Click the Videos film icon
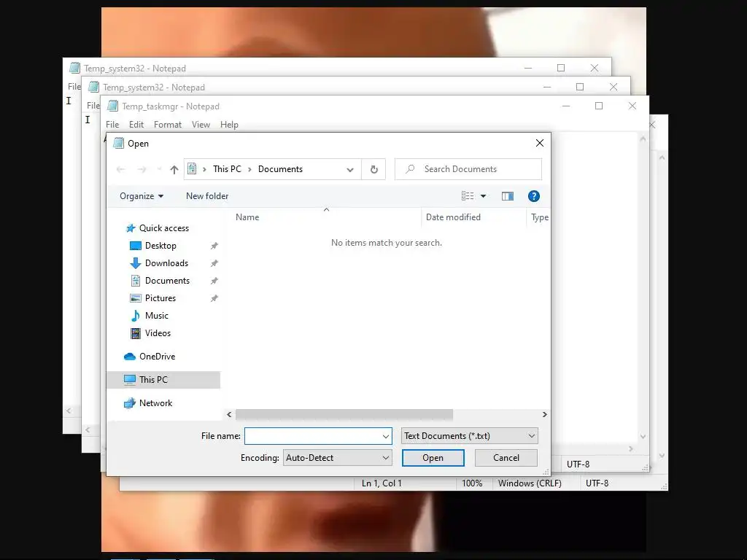The image size is (747, 560). (136, 333)
